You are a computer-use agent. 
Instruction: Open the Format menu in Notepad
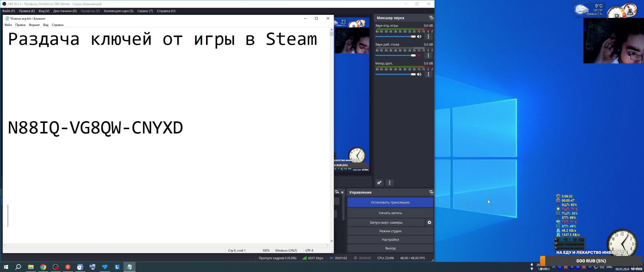coord(34,25)
